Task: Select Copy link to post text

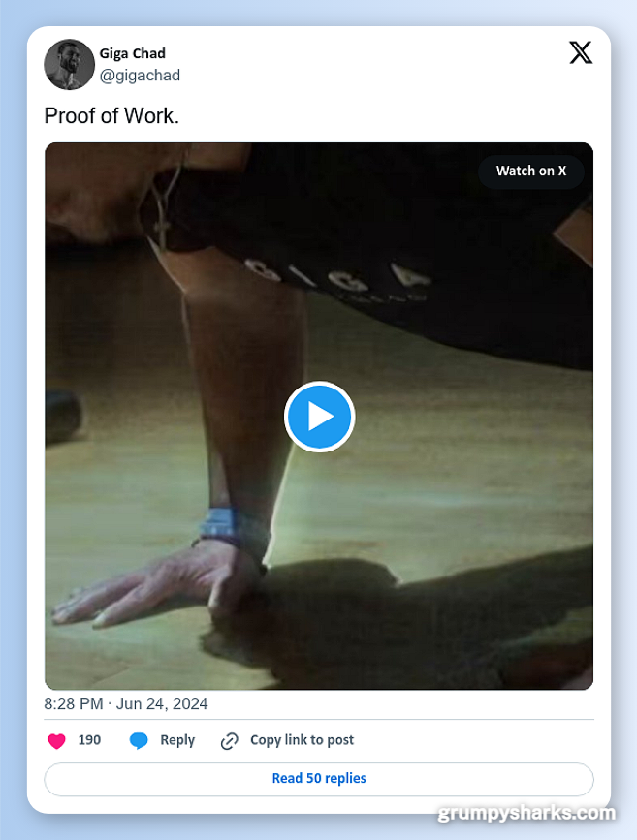Action: tap(302, 740)
